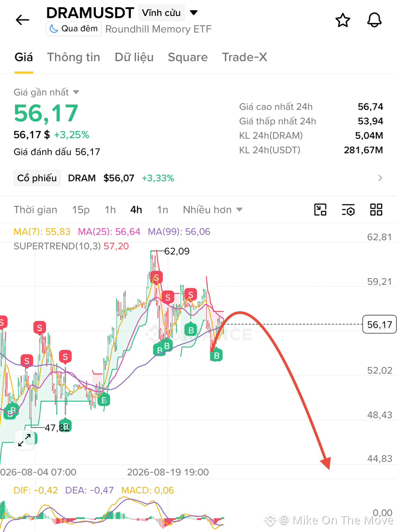Tap the DRAMUSDT pair title
Screen dimensions: 397x532
(90, 13)
